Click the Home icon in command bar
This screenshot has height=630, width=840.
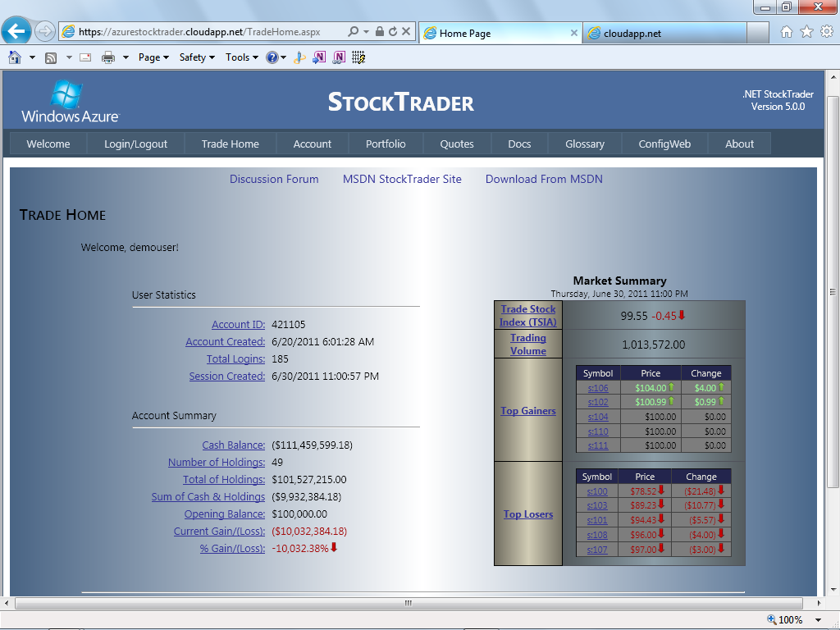(15, 57)
